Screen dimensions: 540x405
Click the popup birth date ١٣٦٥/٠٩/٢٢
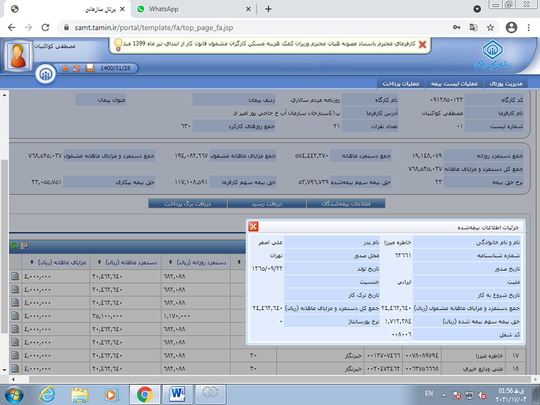click(x=267, y=268)
